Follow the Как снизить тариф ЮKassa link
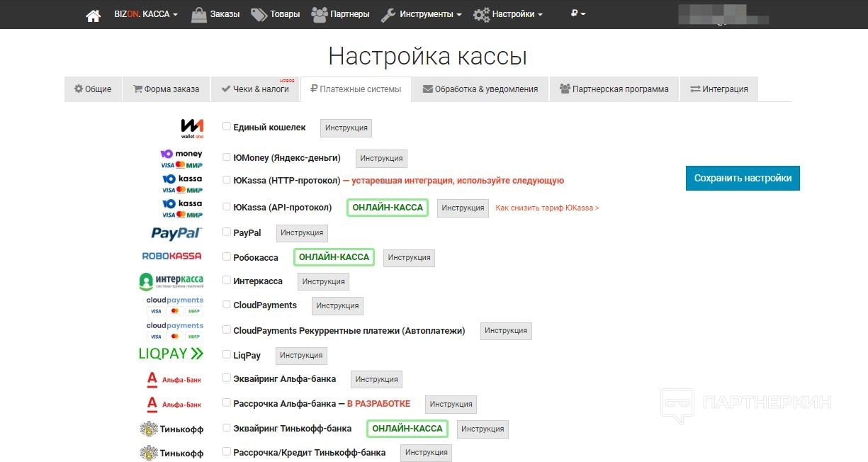868x462 pixels. [547, 208]
